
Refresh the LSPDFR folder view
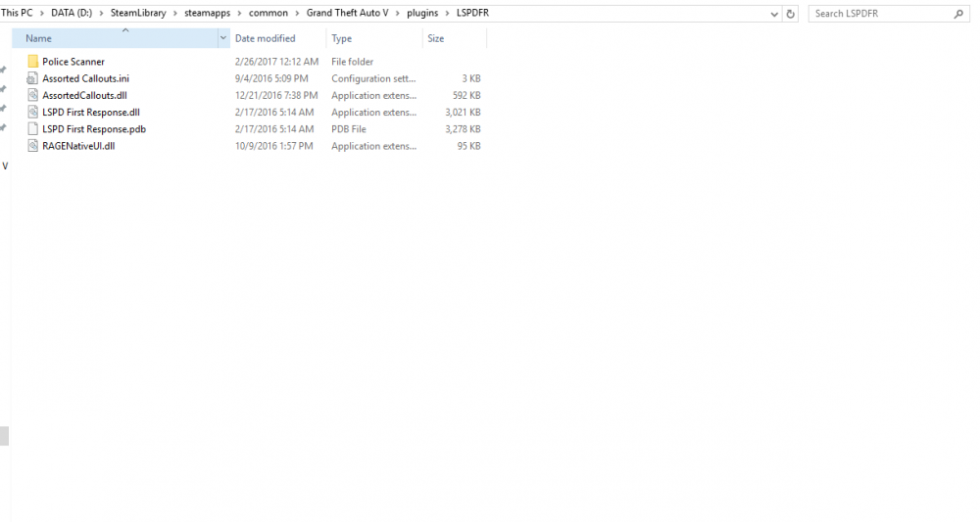(x=791, y=13)
